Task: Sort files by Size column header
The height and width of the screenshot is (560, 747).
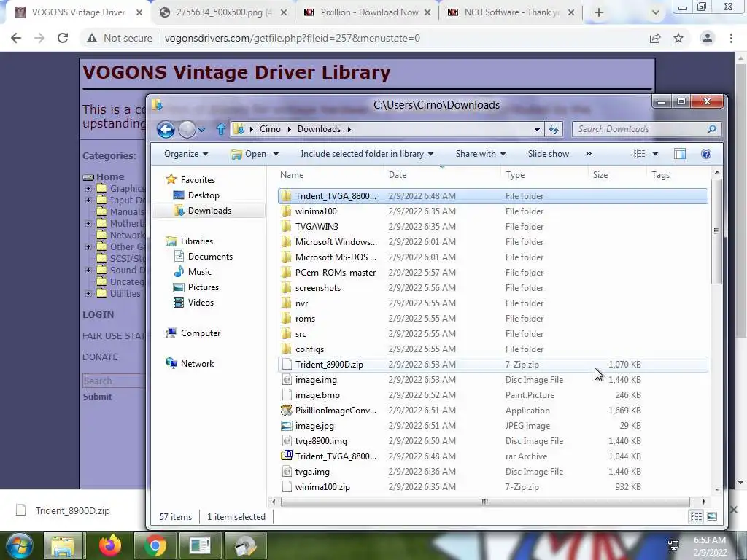Action: (600, 175)
